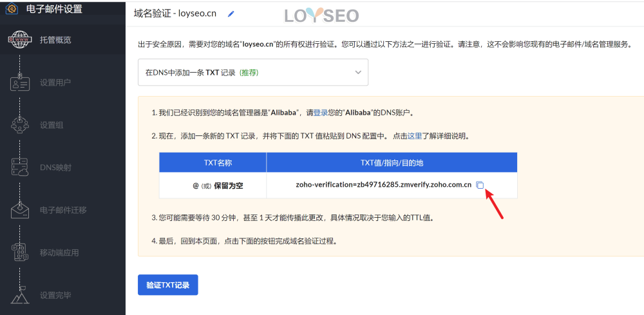Click step 3 text about waiting 30 分钟
Screen dimensions: 644x315
tap(293, 218)
